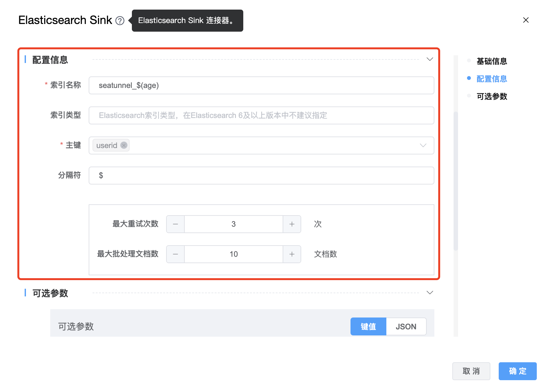The width and height of the screenshot is (548, 392).
Task: Close the Elasticsearch Sink dialog
Action: tap(526, 20)
